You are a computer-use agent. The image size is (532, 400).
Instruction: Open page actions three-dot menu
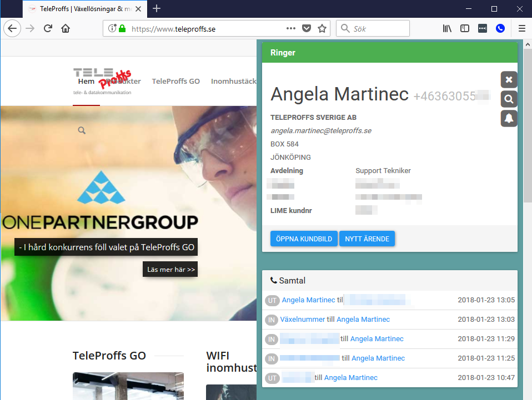click(291, 28)
